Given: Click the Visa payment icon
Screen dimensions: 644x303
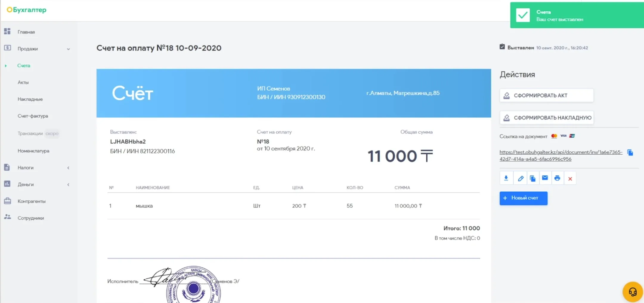Looking at the screenshot, I should pos(563,136).
